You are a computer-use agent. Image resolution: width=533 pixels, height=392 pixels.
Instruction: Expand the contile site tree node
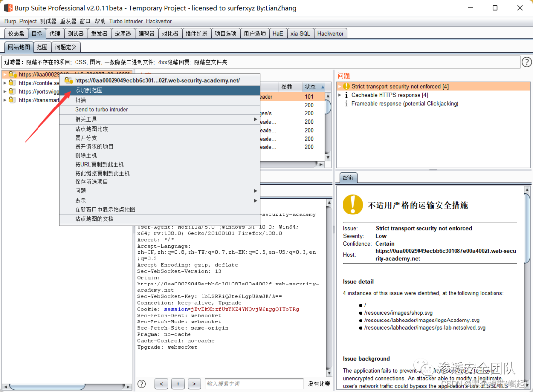click(5, 83)
